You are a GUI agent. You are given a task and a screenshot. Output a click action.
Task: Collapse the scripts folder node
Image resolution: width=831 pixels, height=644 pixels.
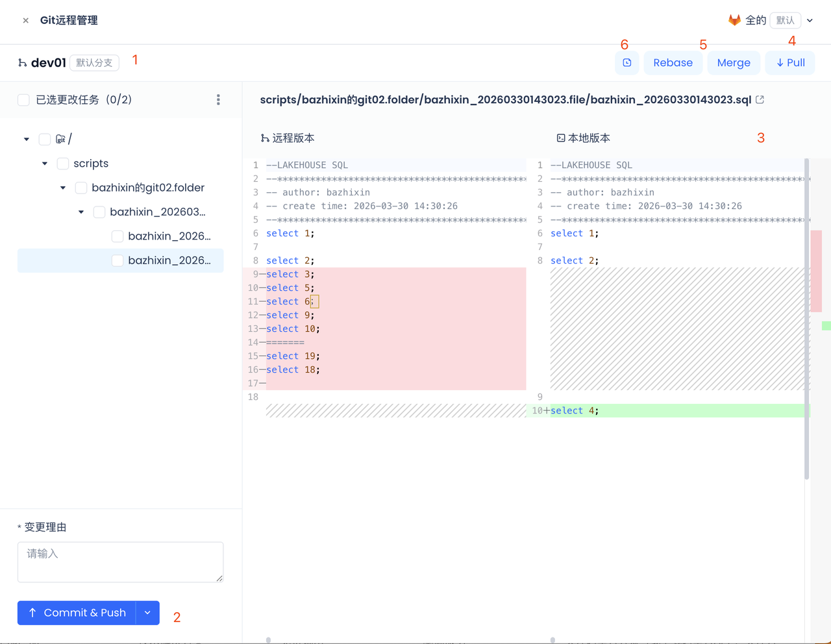[45, 164]
